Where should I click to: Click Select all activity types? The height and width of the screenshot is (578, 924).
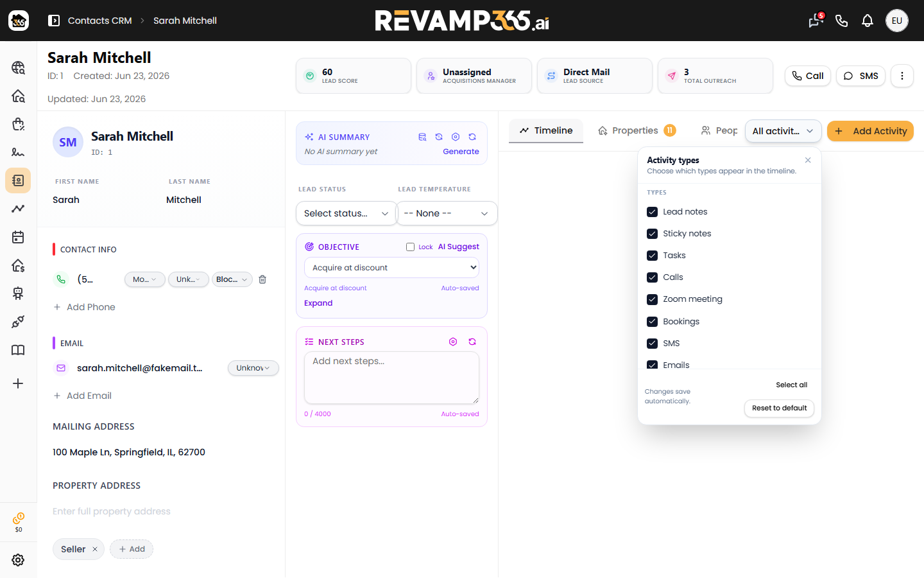coord(791,385)
